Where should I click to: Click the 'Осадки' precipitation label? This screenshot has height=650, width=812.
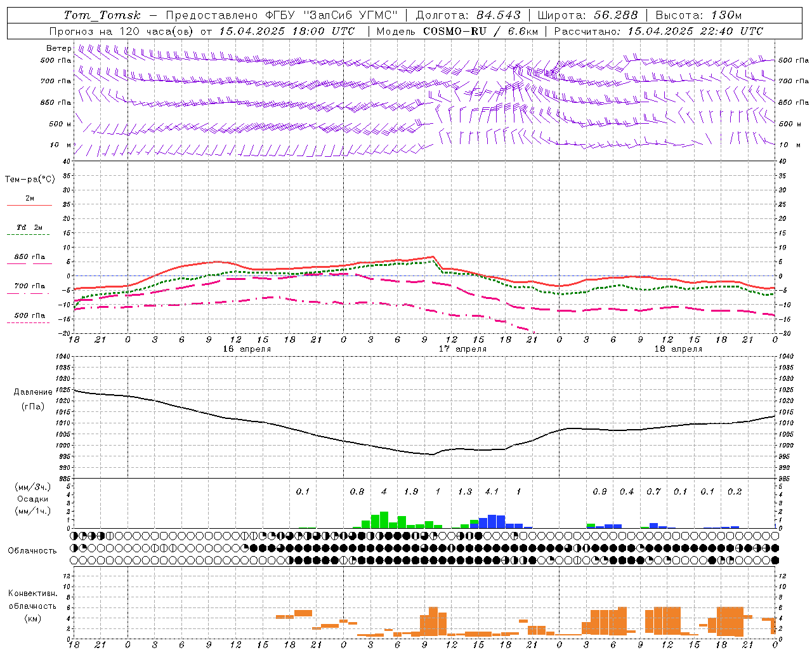(32, 499)
